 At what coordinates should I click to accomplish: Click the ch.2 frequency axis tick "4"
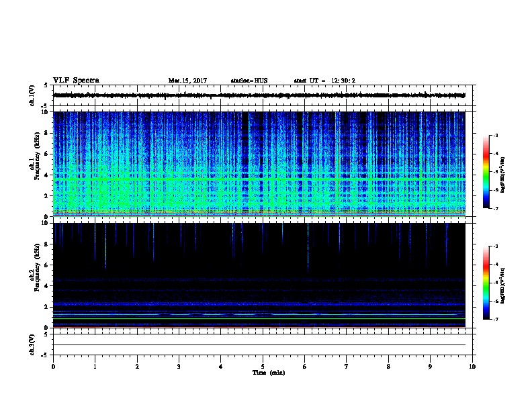46,286
